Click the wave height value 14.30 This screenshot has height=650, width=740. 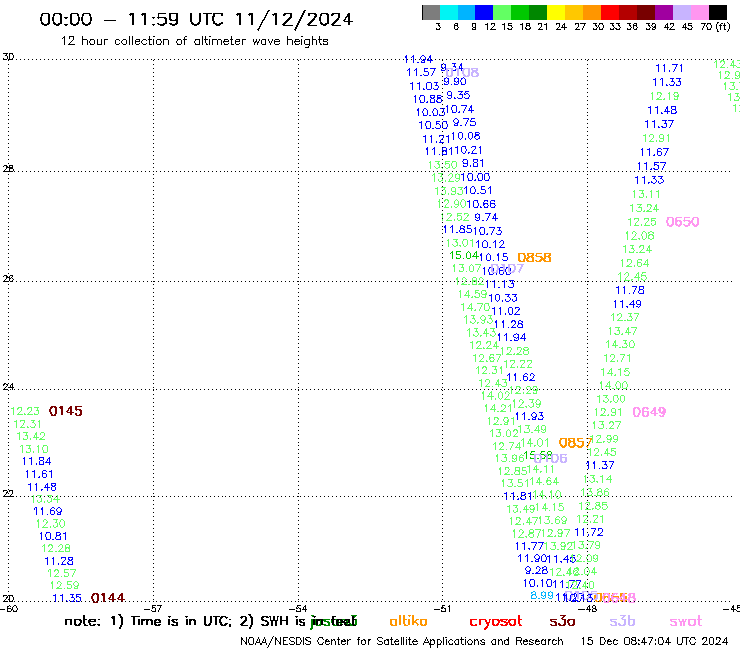tap(620, 345)
